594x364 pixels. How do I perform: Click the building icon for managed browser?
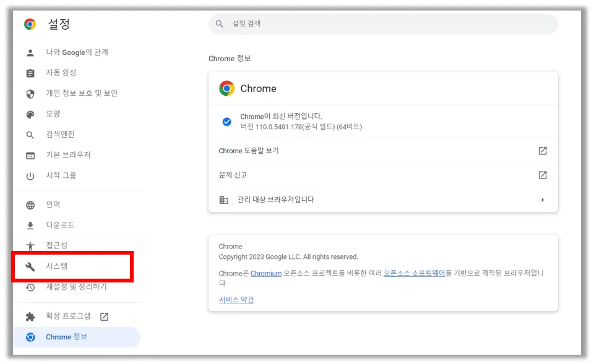pos(224,200)
